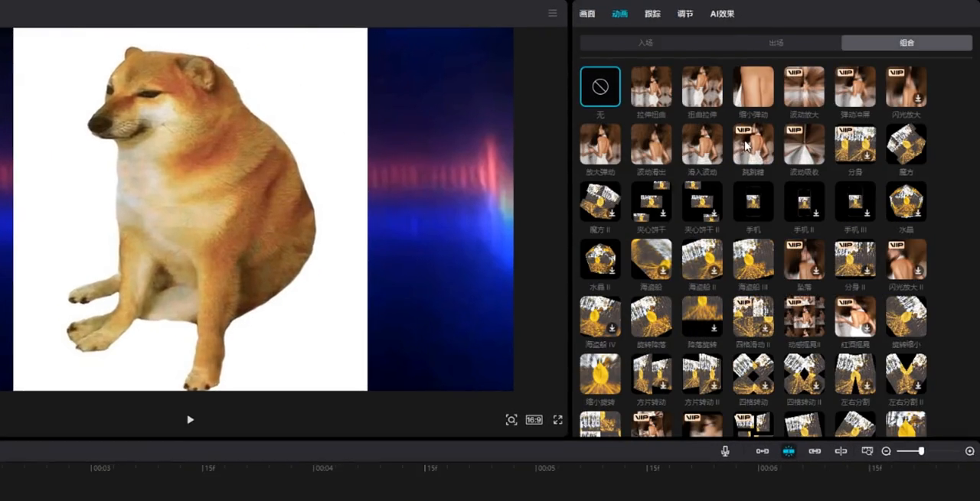Enter fullscreen preview mode
The width and height of the screenshot is (980, 501).
click(558, 419)
